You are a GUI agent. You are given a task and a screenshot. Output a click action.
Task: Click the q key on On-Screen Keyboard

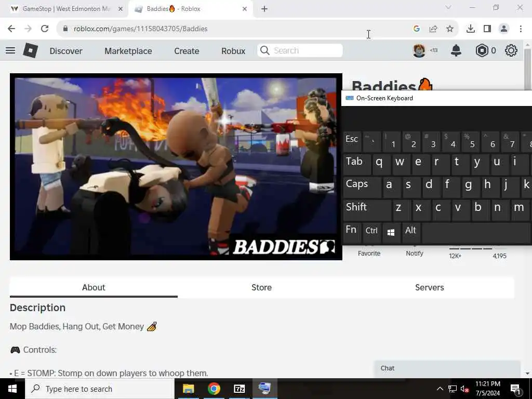[382, 164]
